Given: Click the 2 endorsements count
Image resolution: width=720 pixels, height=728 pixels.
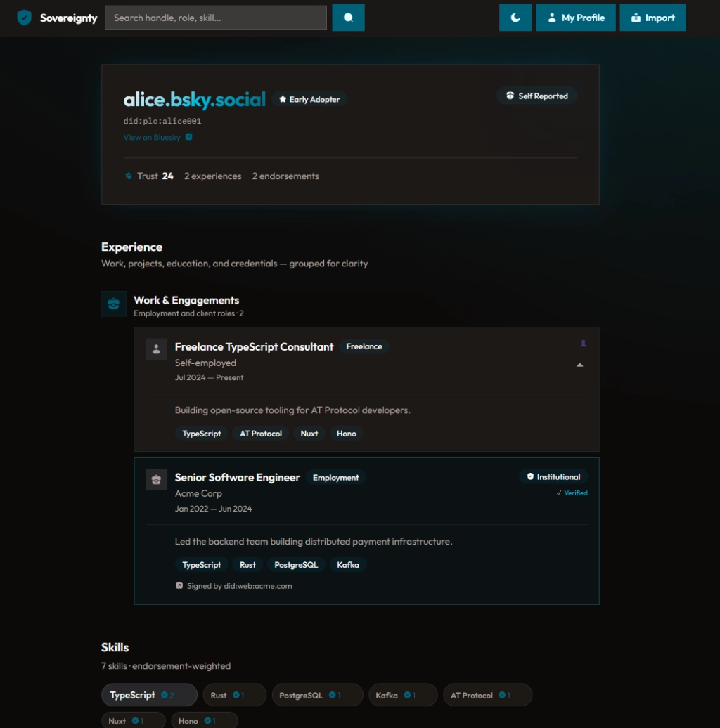Looking at the screenshot, I should click(285, 176).
